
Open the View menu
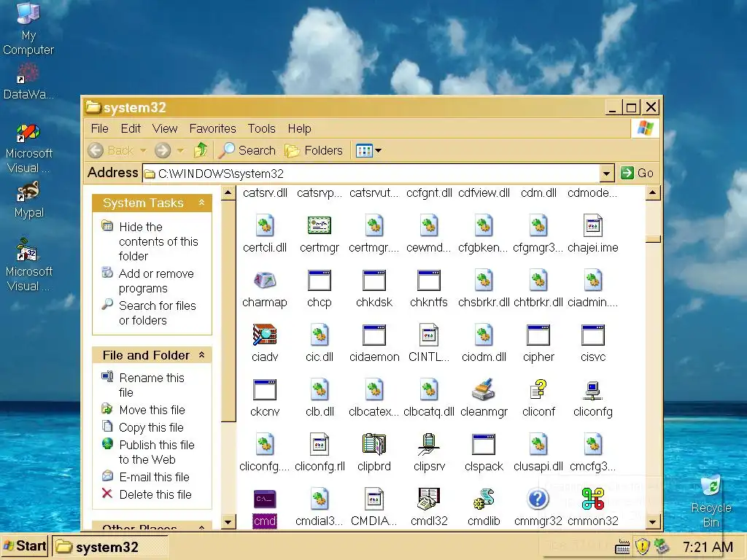click(165, 128)
